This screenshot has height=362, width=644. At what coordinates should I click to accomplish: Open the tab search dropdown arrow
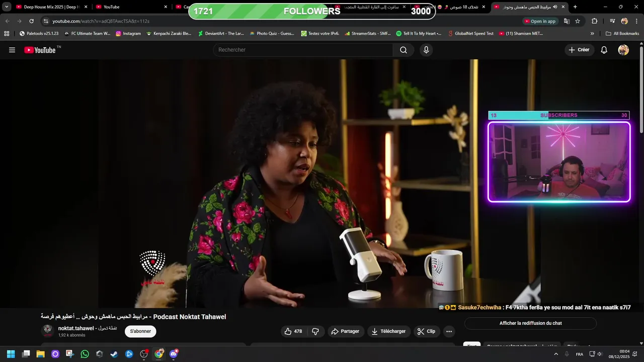[7, 7]
